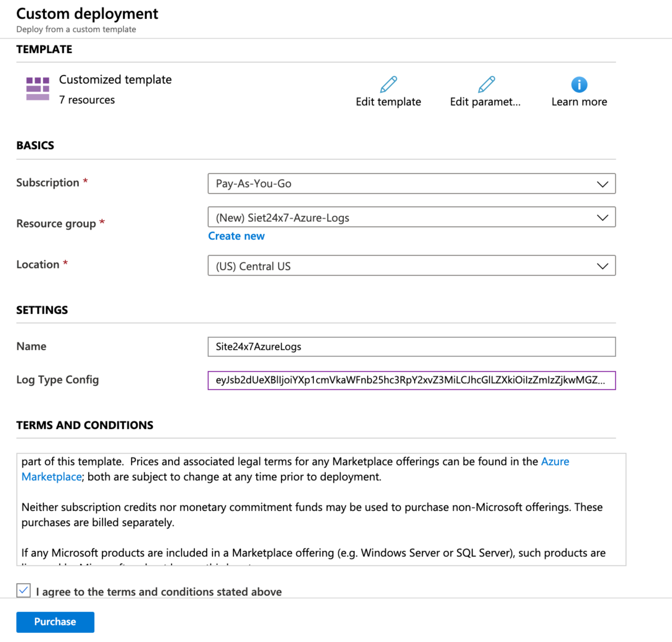Click Create new under Resource group
The width and height of the screenshot is (672, 642).
(236, 236)
